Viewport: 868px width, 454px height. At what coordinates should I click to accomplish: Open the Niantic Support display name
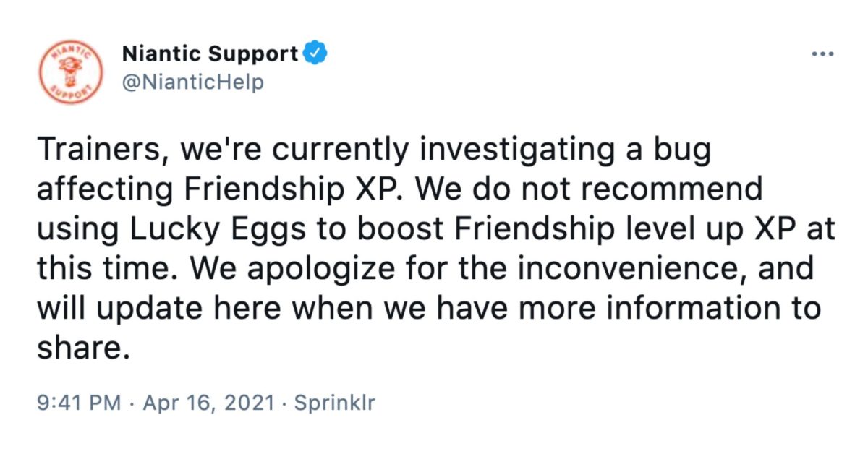[211, 53]
